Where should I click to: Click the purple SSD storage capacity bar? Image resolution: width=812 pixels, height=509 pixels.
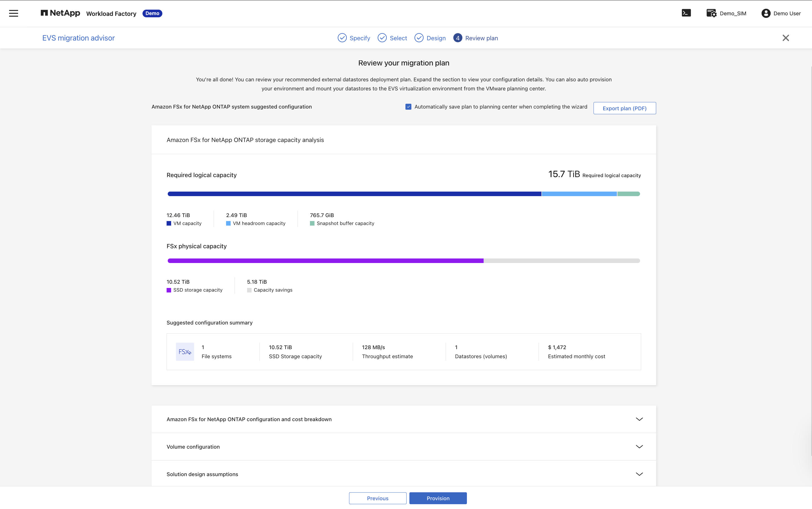coord(326,261)
